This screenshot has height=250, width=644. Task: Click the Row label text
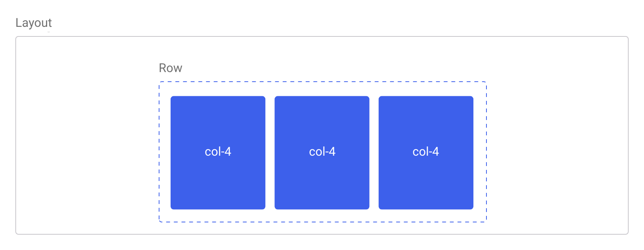pos(171,68)
